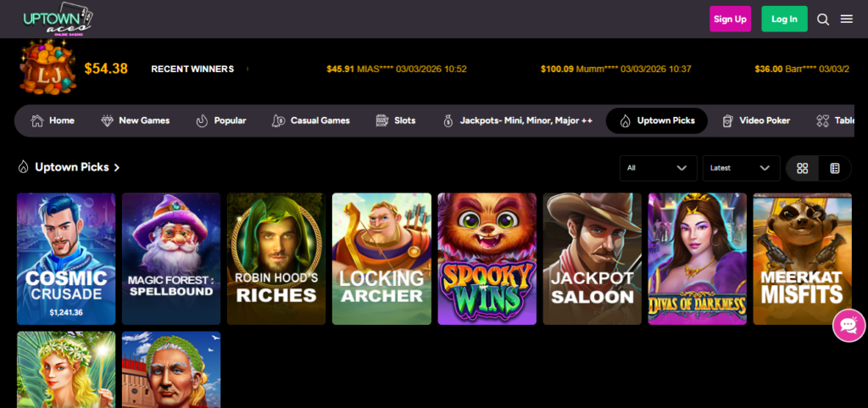Screen dimensions: 868x408
Task: Click the flame icon beside Popular
Action: click(x=202, y=120)
